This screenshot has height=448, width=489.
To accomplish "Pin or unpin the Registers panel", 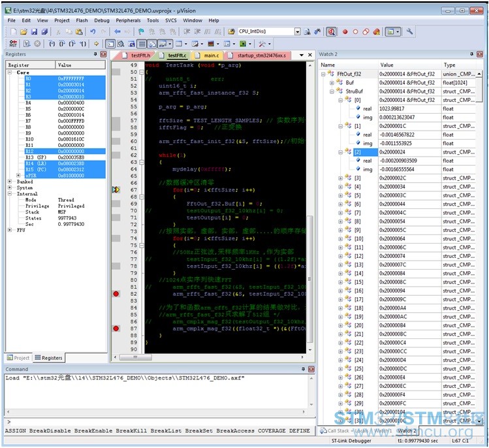I will (x=95, y=54).
